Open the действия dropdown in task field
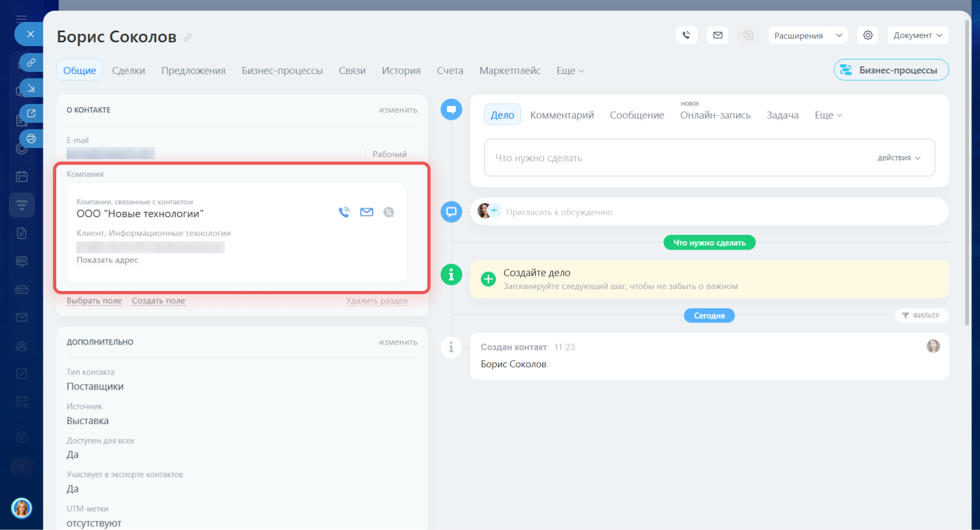This screenshot has height=530, width=980. [x=899, y=158]
